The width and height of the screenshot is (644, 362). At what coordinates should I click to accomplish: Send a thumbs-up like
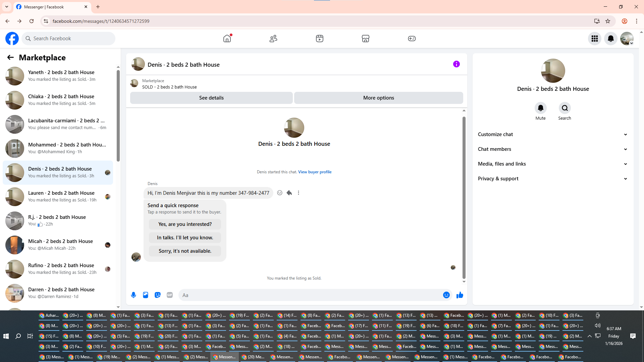pyautogui.click(x=460, y=295)
